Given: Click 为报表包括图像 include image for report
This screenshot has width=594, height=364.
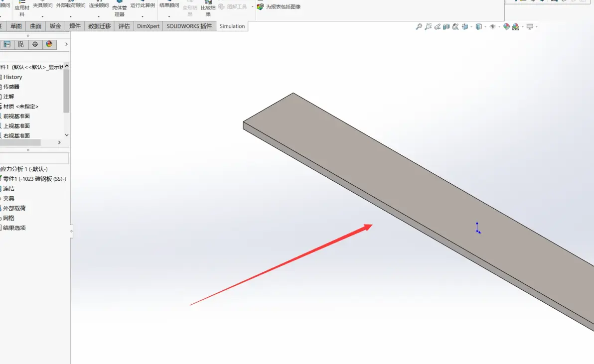Looking at the screenshot, I should tap(279, 7).
